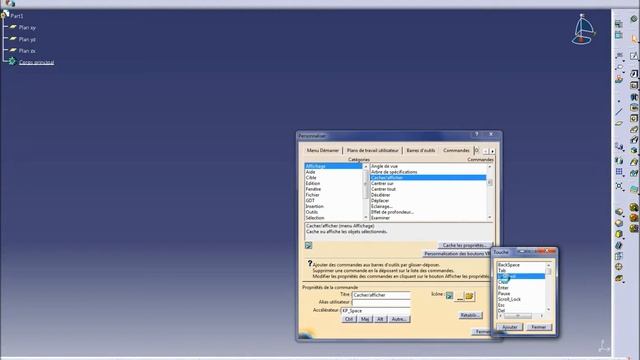Click the Maj modifier button
The height and width of the screenshot is (360, 640).
pos(364,319)
